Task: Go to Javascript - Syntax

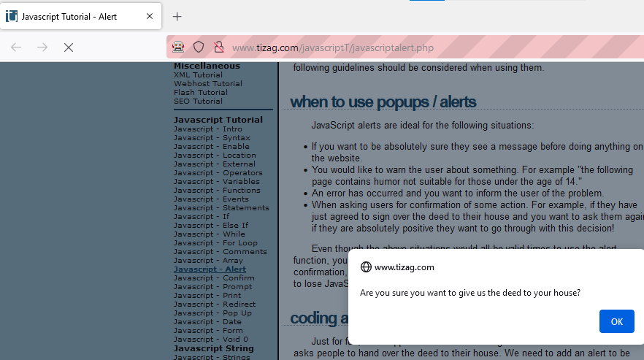Action: [x=212, y=138]
